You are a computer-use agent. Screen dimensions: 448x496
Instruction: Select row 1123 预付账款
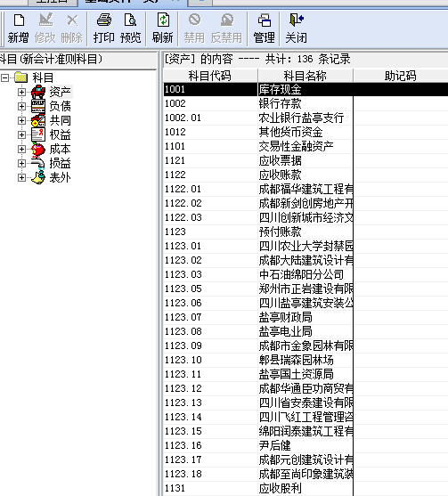305,232
